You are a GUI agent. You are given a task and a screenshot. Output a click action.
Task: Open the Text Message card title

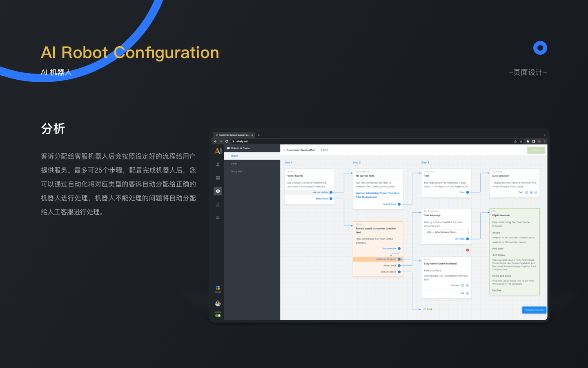pos(432,215)
